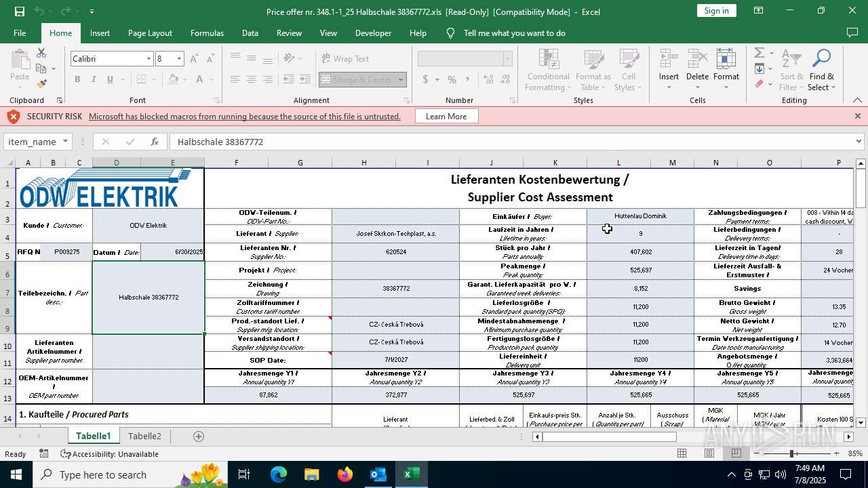Viewport: 868px width, 488px height.
Task: Select column header G
Action: tap(300, 163)
